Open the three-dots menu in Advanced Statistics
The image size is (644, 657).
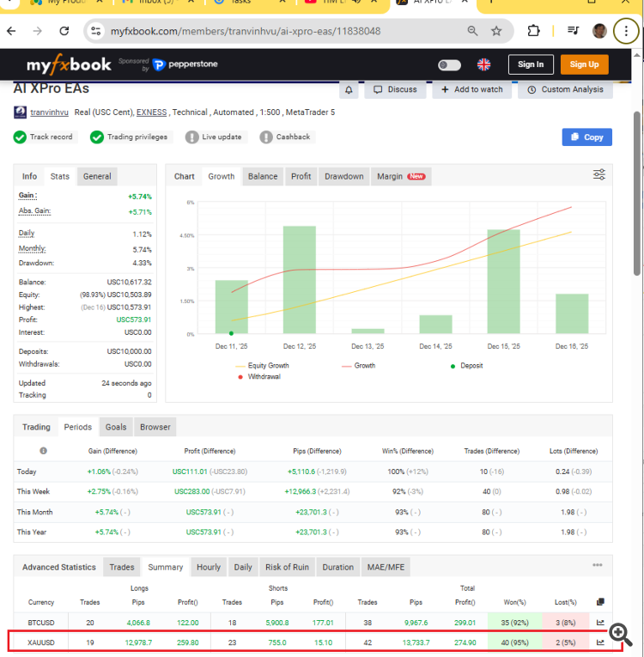(597, 565)
